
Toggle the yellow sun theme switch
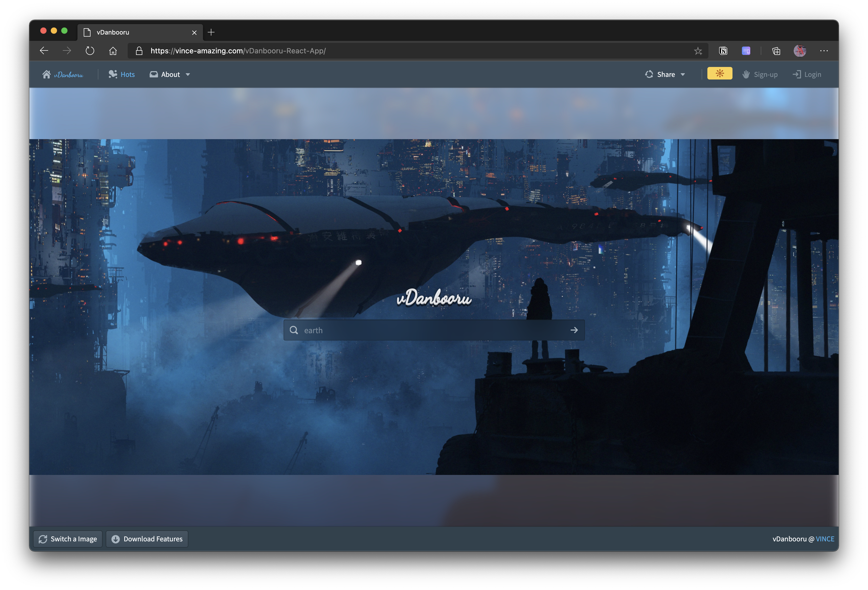point(719,73)
